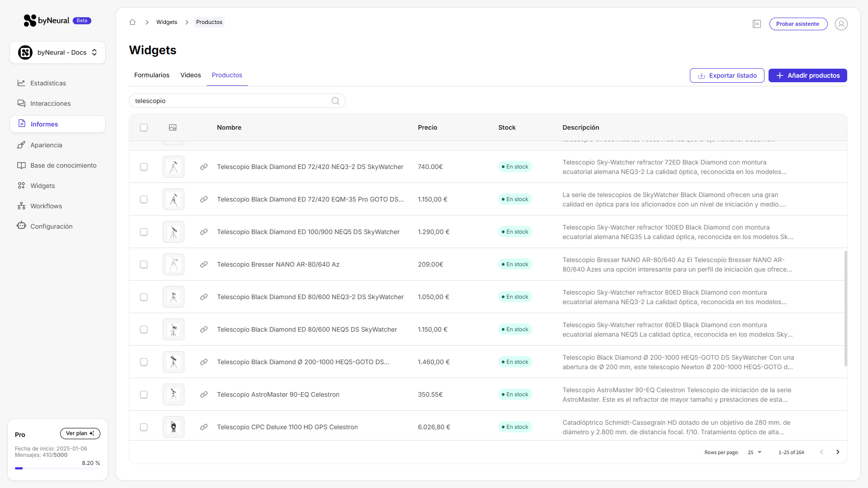Open the Apariencia settings
This screenshot has height=488, width=868.
46,145
